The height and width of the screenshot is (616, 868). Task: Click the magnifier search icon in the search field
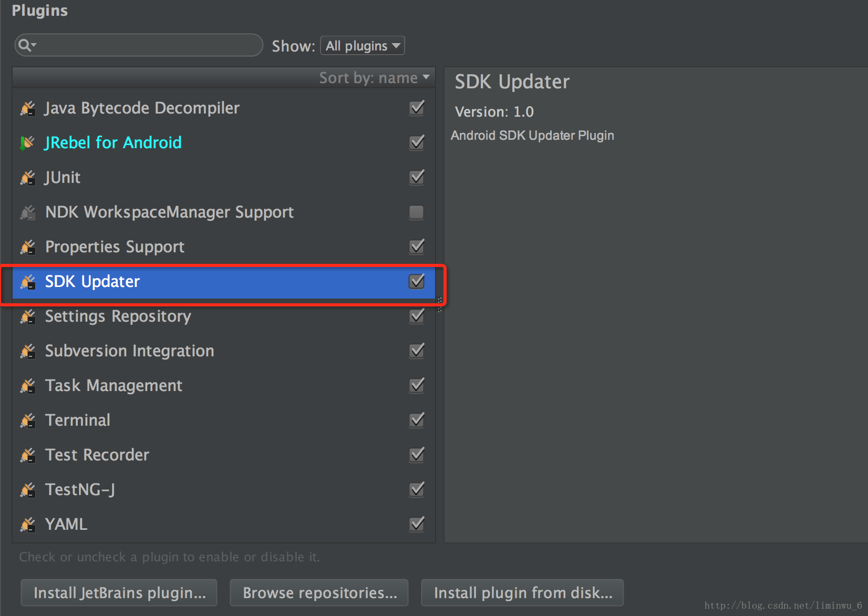(27, 46)
